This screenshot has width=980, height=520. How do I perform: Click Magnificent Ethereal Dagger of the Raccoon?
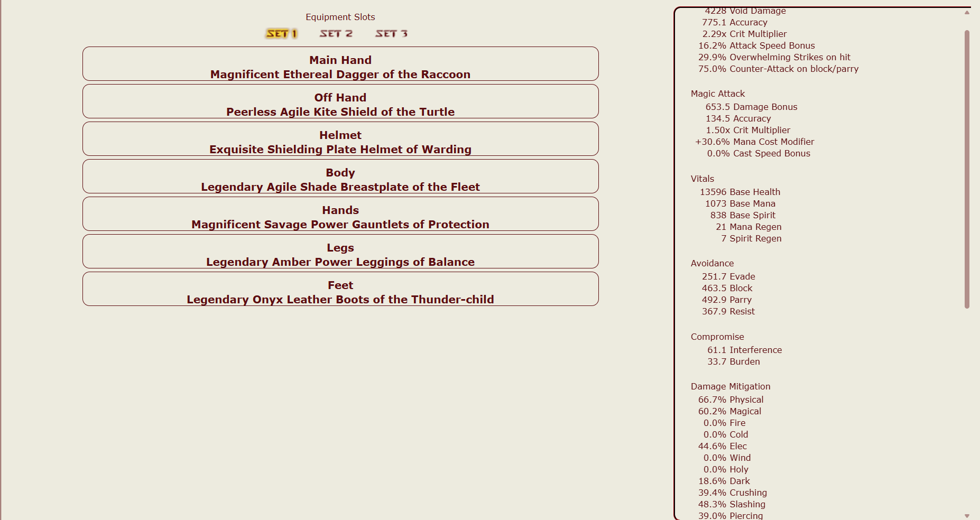click(x=340, y=75)
